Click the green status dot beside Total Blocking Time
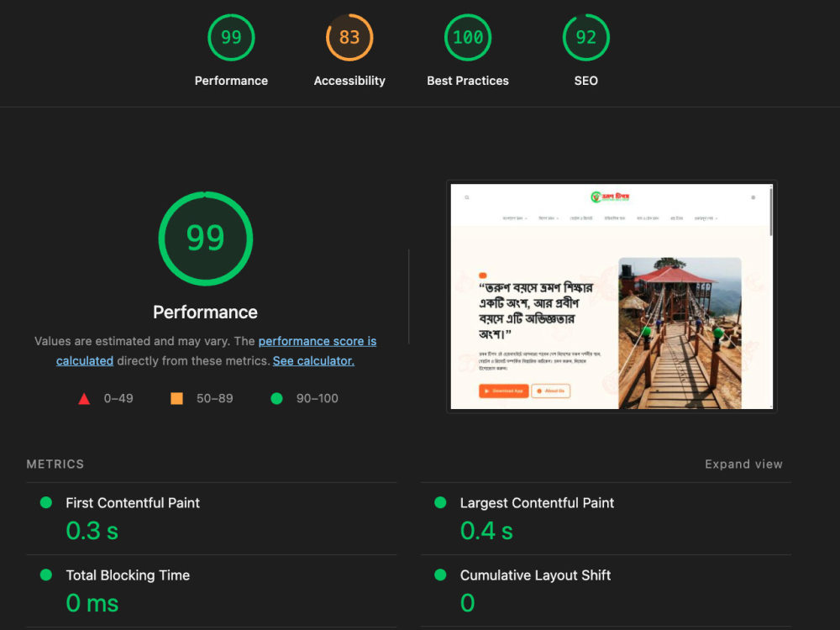 pyautogui.click(x=46, y=575)
